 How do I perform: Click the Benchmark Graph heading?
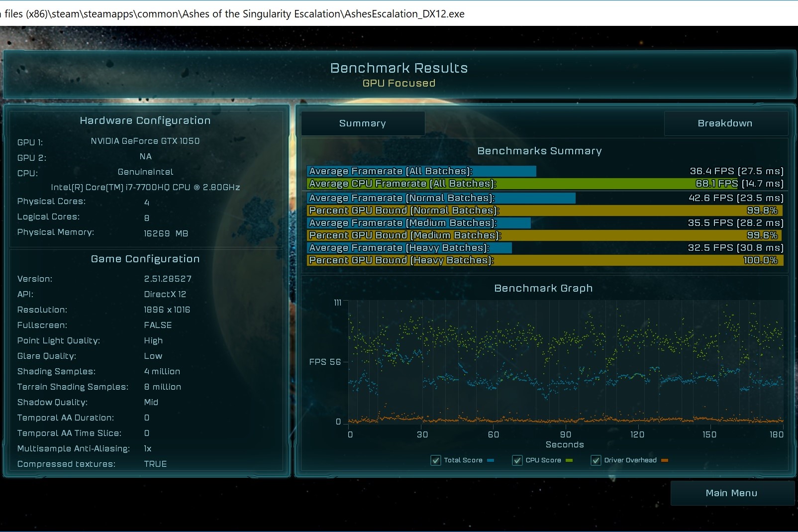[543, 288]
